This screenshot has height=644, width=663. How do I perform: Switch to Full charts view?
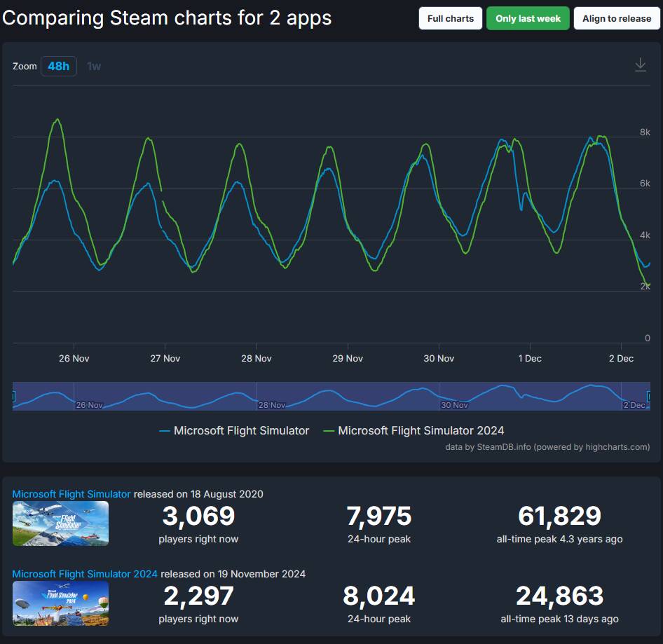point(449,18)
